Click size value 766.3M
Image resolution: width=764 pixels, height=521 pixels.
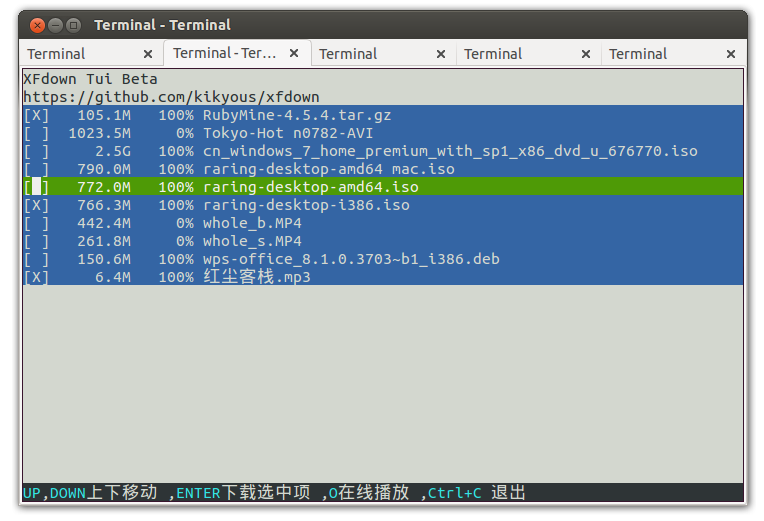104,205
